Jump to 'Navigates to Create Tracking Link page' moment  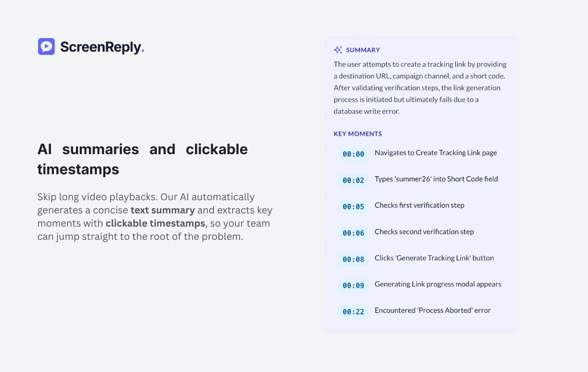(436, 153)
